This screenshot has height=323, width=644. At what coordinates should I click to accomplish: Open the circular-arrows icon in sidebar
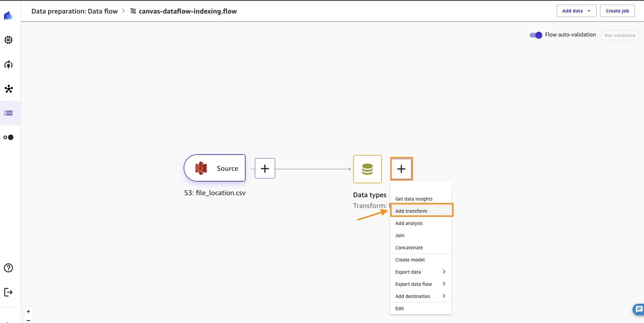8,65
